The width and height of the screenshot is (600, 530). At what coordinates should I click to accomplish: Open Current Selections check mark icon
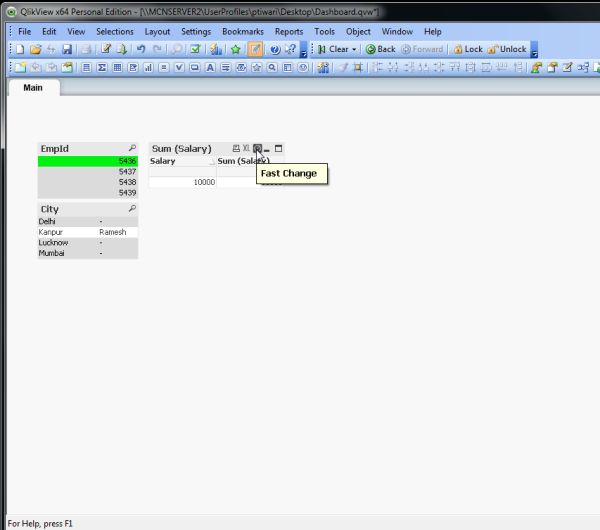(x=195, y=49)
